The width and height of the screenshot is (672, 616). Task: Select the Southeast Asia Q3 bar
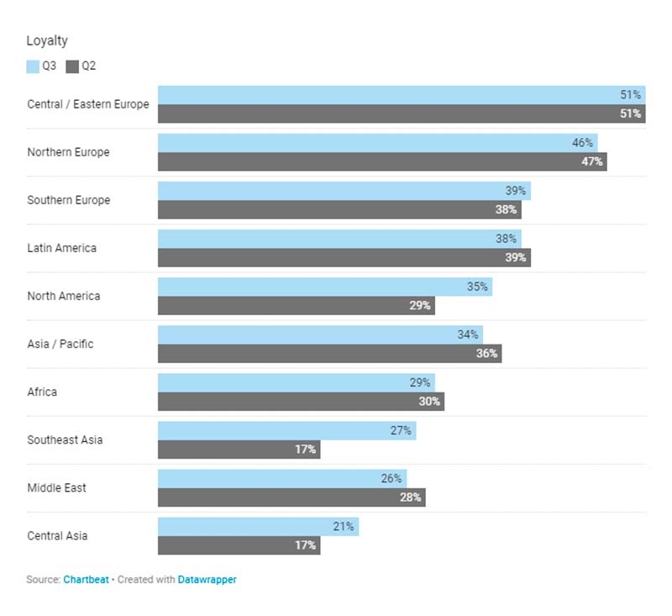click(286, 430)
